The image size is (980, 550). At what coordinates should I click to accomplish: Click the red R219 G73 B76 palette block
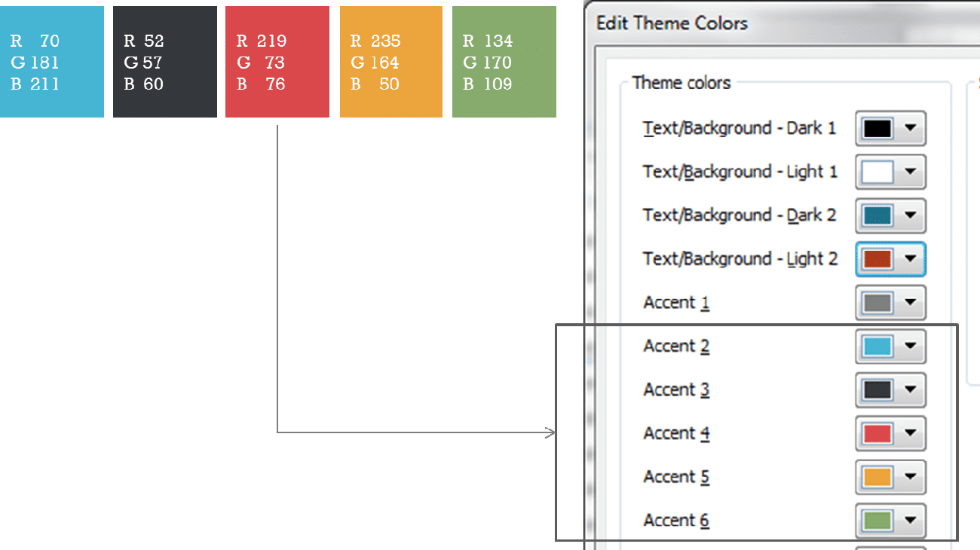[x=277, y=61]
